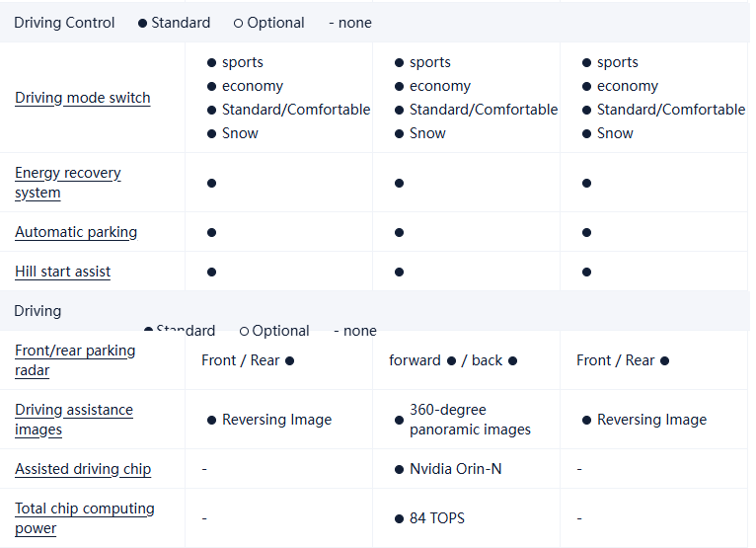Click the first column Reversing Image entry

pos(276,420)
